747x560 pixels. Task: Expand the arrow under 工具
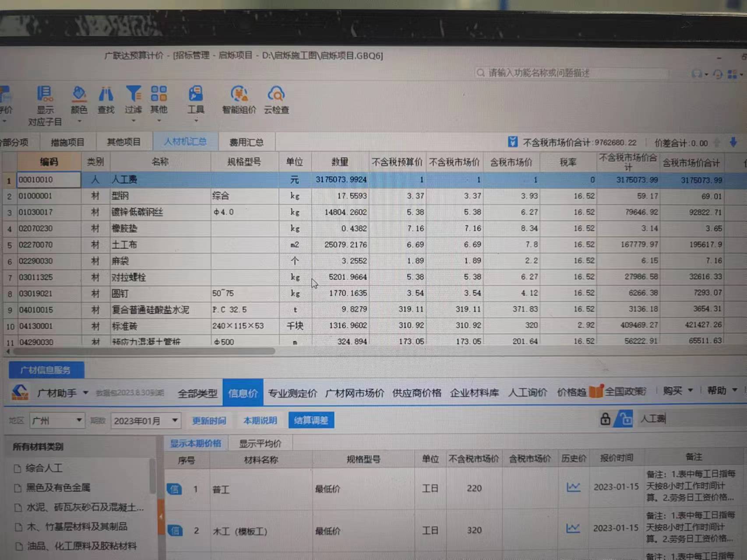(196, 121)
